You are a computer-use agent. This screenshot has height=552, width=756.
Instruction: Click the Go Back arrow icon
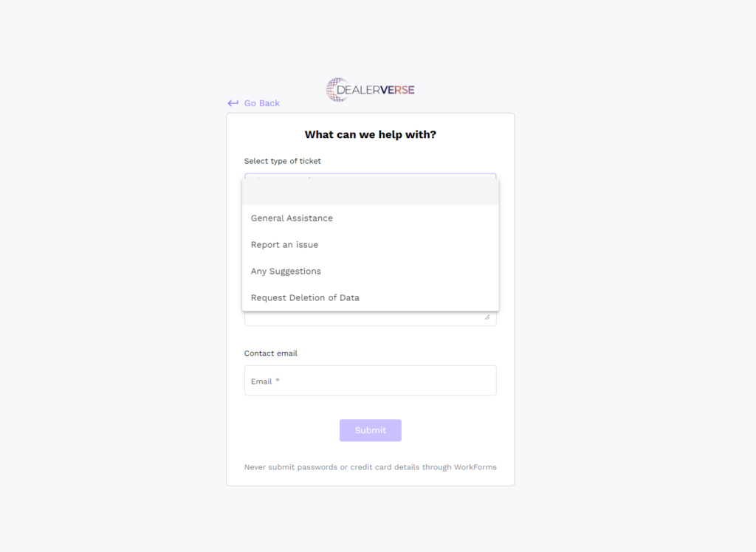coord(233,103)
